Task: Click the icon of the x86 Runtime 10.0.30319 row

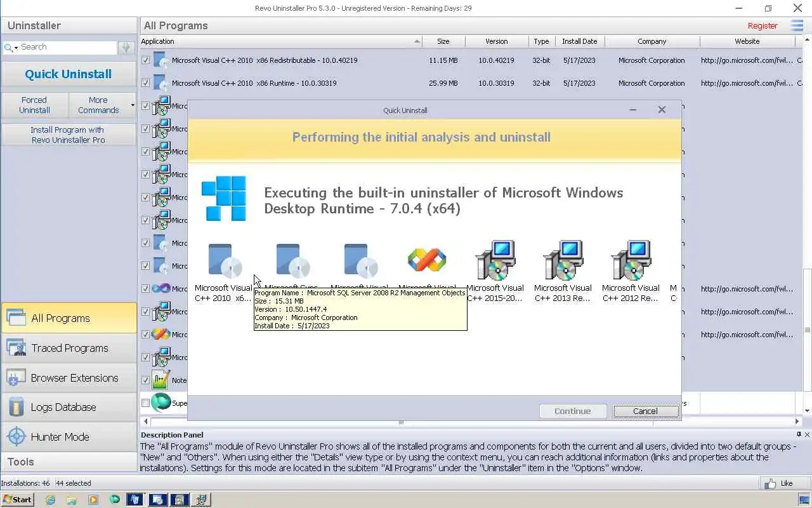Action: coord(161,83)
